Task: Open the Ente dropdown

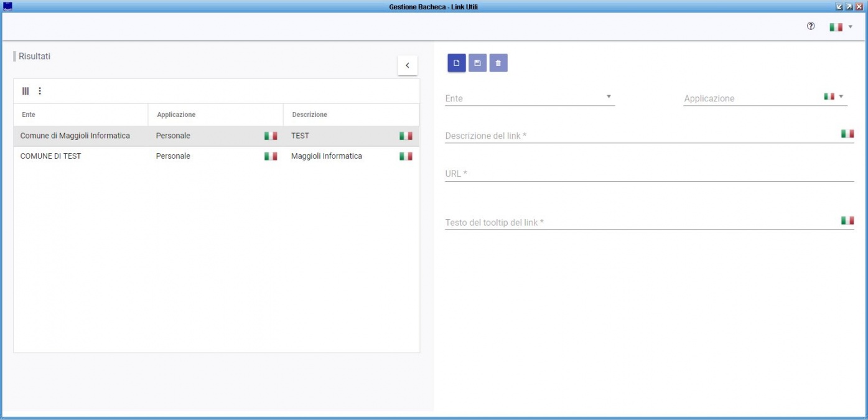Action: coord(530,98)
